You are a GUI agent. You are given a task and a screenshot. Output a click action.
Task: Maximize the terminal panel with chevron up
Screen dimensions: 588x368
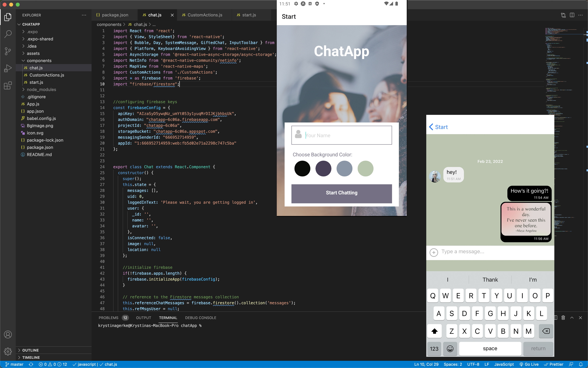572,318
